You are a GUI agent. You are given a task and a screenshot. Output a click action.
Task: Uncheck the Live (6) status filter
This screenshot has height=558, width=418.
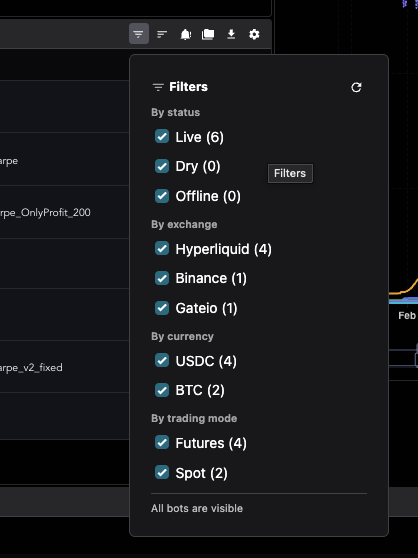tap(162, 136)
